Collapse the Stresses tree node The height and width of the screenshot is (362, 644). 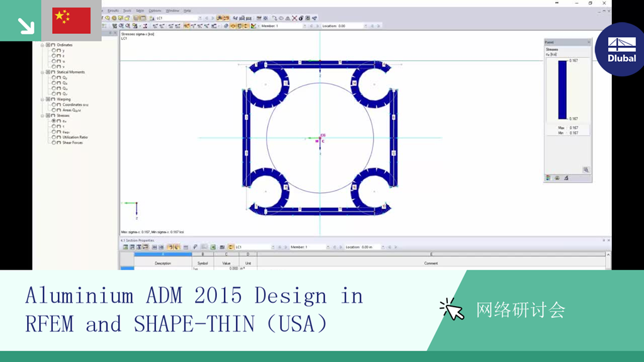point(42,116)
